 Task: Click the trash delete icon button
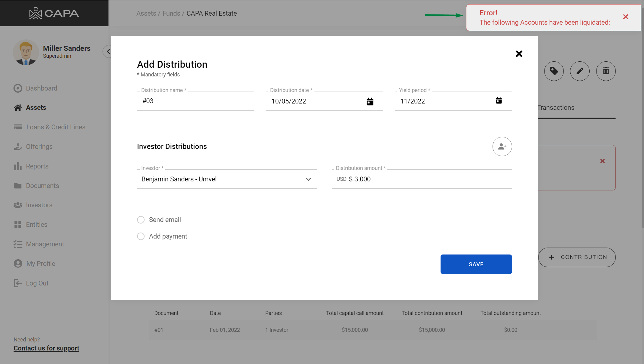(606, 71)
